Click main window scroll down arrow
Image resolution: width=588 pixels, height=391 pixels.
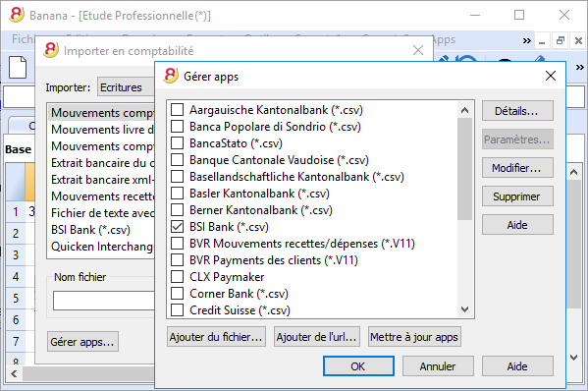573,358
